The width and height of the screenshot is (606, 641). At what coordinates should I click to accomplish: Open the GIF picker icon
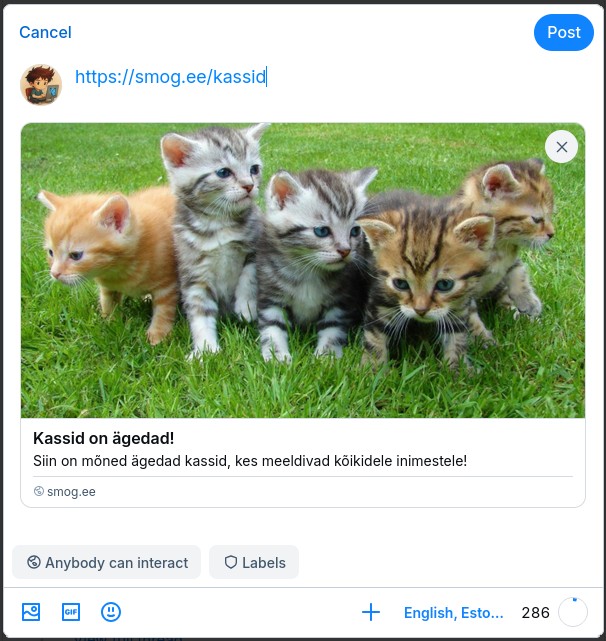point(71,612)
